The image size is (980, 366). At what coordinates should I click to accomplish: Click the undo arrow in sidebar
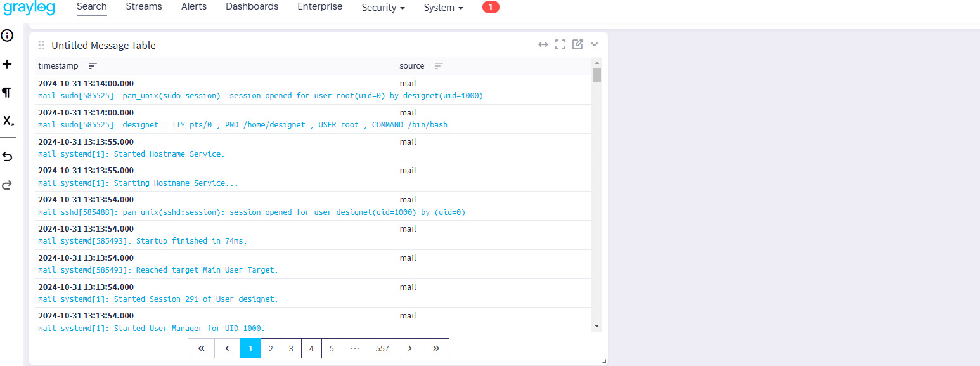pyautogui.click(x=8, y=156)
